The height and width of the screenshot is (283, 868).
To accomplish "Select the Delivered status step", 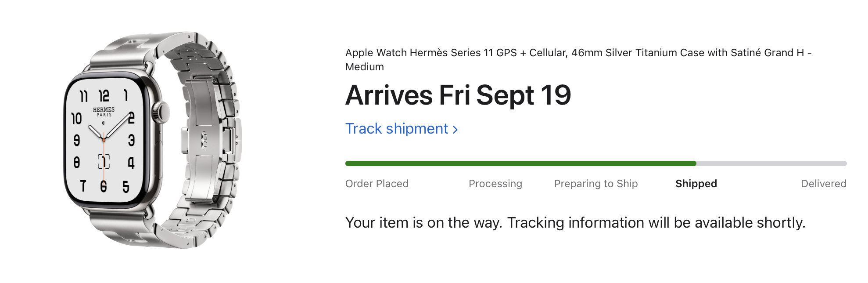I will tap(823, 184).
